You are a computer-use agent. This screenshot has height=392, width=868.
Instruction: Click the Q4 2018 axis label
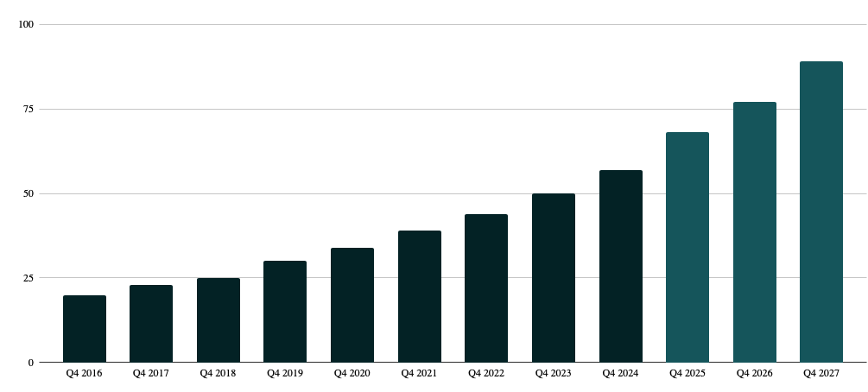(x=219, y=374)
